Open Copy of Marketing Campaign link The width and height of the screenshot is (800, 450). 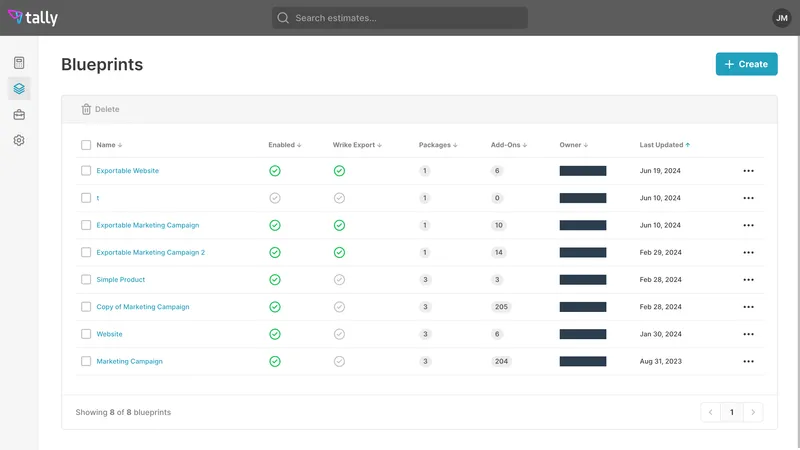[x=143, y=307]
